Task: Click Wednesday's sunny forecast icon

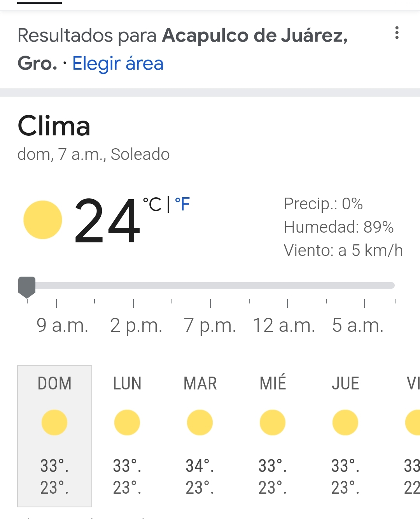Action: (273, 423)
